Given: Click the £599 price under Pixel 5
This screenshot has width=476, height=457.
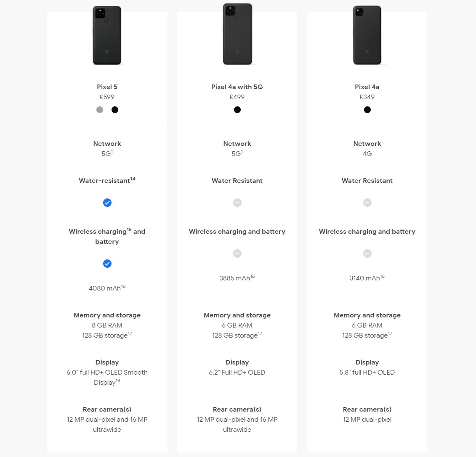Looking at the screenshot, I should click(x=107, y=97).
